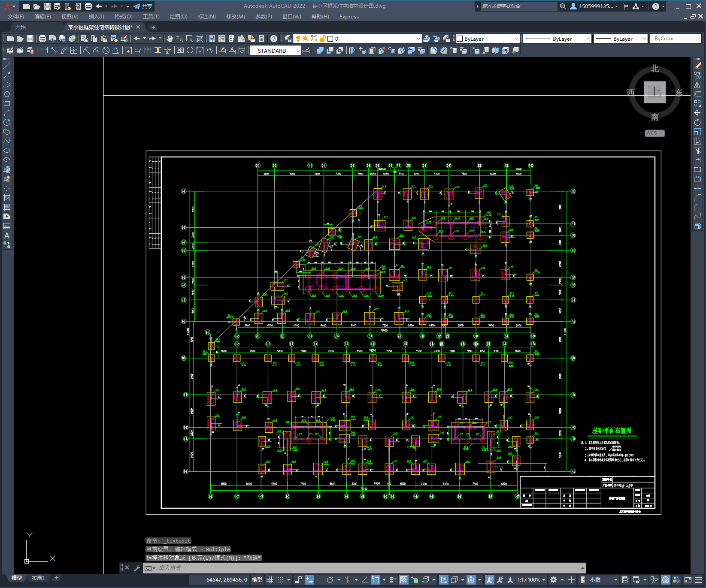The width and height of the screenshot is (706, 588).
Task: Toggle Ortho mode in status bar
Action: tap(320, 580)
